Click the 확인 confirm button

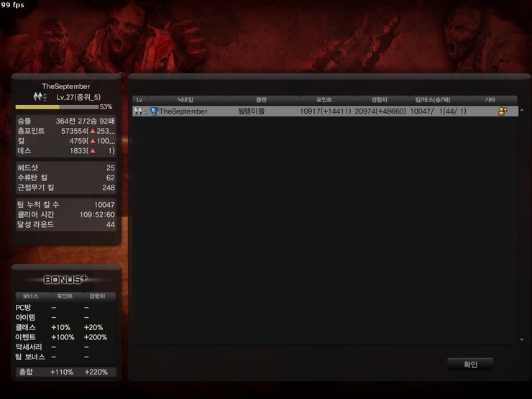click(470, 364)
